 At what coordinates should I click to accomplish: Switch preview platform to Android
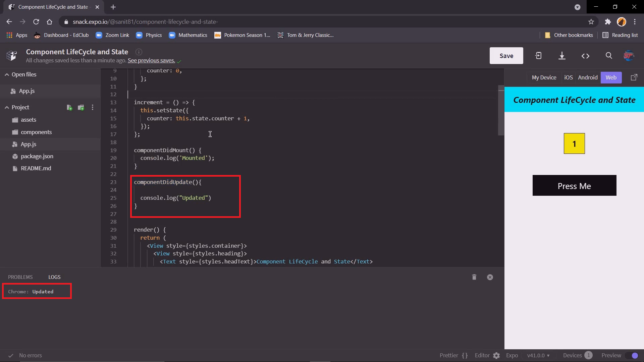pos(588,77)
